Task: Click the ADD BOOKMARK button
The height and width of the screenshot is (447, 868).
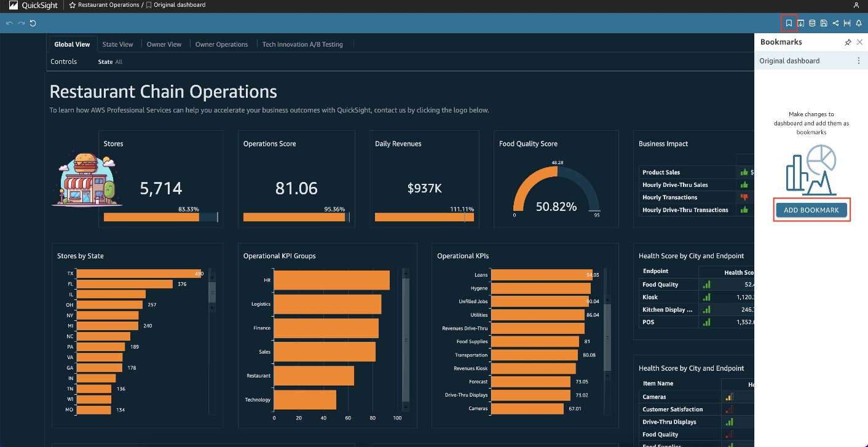Action: coord(811,210)
